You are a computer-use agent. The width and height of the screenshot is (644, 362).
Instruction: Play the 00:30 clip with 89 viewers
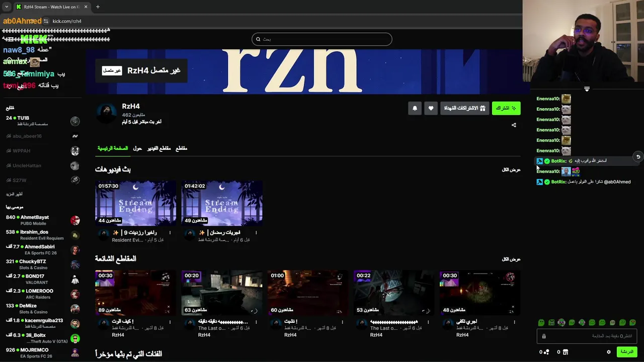(x=136, y=293)
